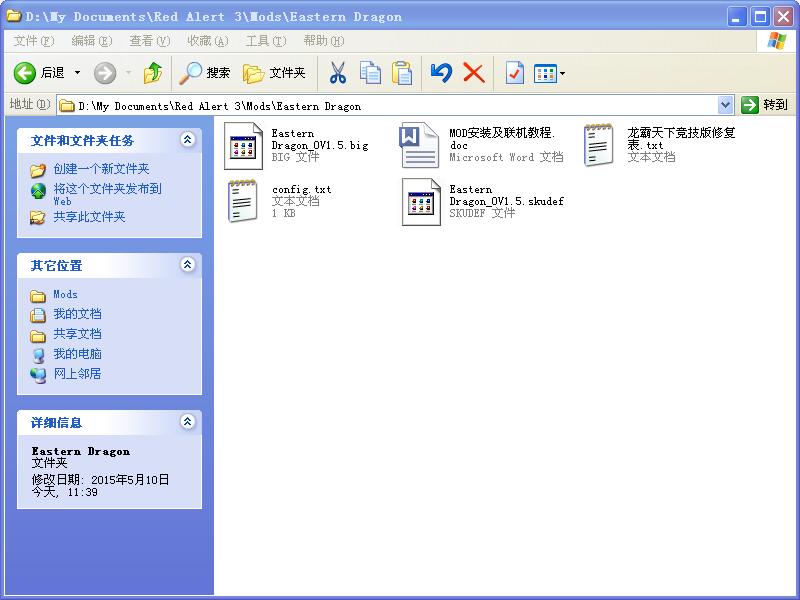This screenshot has height=600, width=800.
Task: Click the 创建一个新文件夹 link
Action: pos(101,169)
